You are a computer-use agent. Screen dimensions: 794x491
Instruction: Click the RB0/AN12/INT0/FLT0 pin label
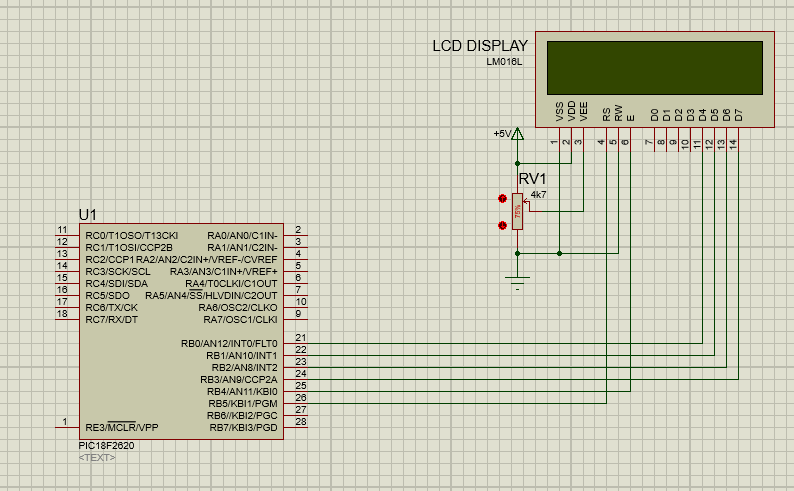[229, 344]
